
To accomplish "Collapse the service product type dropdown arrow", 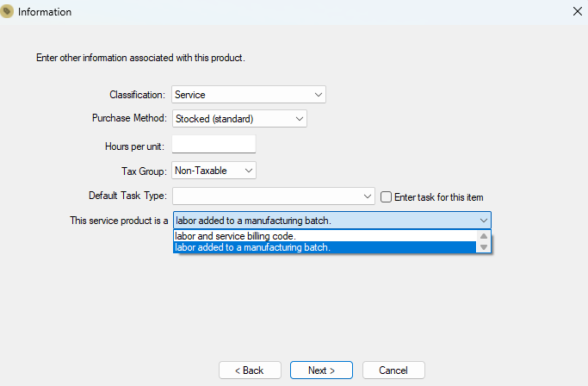I will 483,221.
